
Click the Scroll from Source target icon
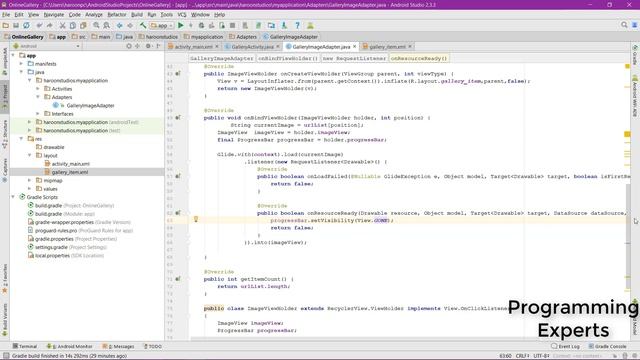tap(129, 46)
